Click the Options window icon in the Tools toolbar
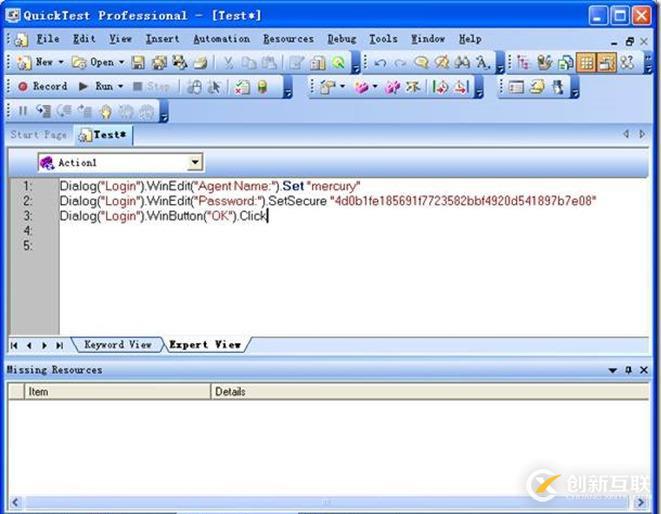The height and width of the screenshot is (514, 661). click(x=516, y=87)
